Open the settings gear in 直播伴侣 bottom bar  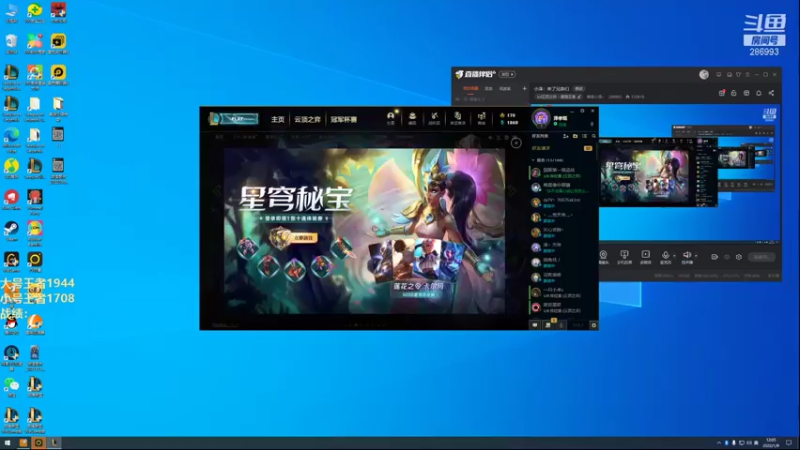[x=739, y=257]
